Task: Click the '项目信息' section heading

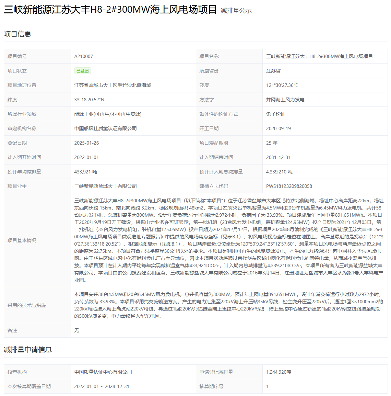Action: click(17, 34)
